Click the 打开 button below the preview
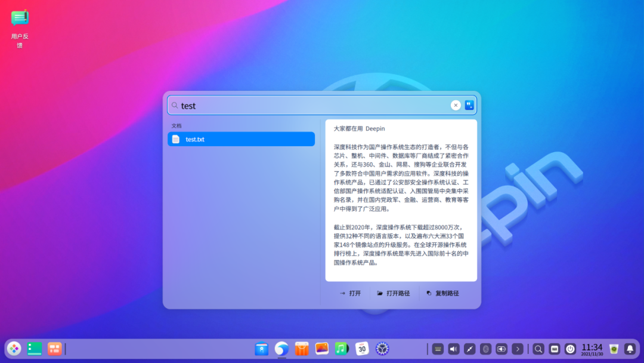 (x=351, y=293)
